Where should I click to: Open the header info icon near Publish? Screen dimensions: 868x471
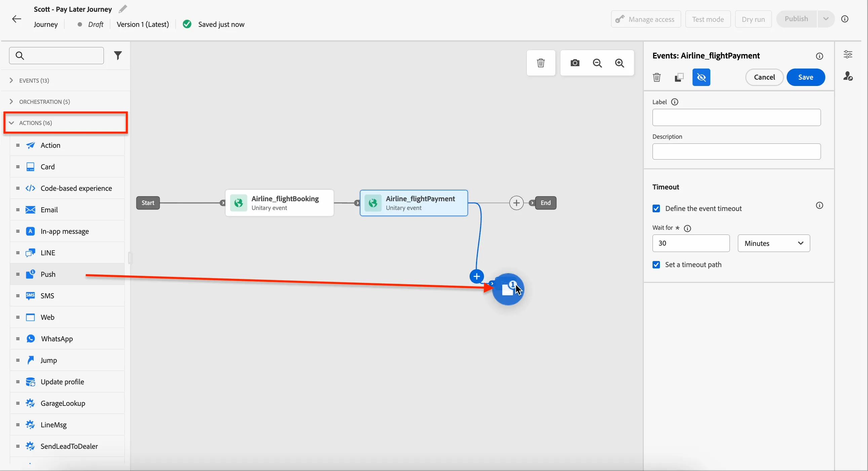pos(844,19)
